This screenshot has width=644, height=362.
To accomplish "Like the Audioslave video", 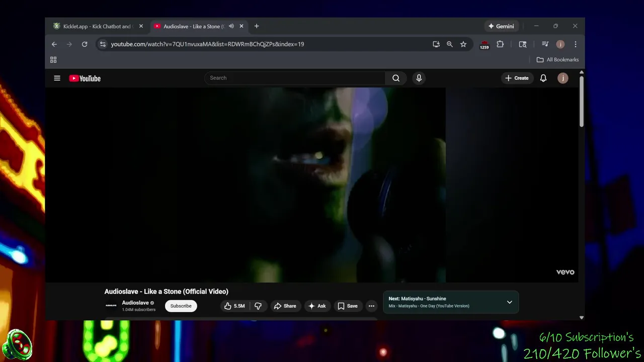I will 234,306.
